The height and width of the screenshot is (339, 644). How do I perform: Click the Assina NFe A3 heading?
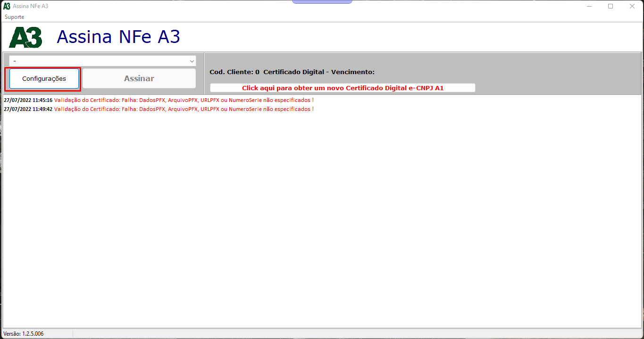[x=118, y=37]
